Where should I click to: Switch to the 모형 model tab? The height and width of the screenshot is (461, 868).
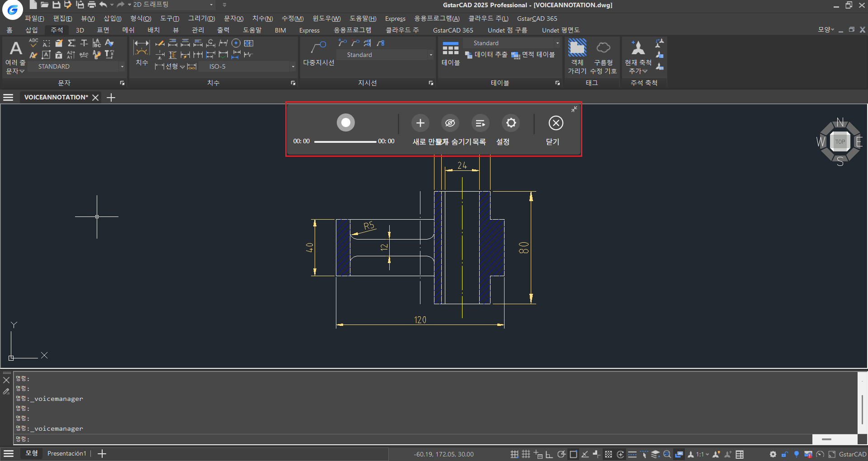pyautogui.click(x=32, y=453)
